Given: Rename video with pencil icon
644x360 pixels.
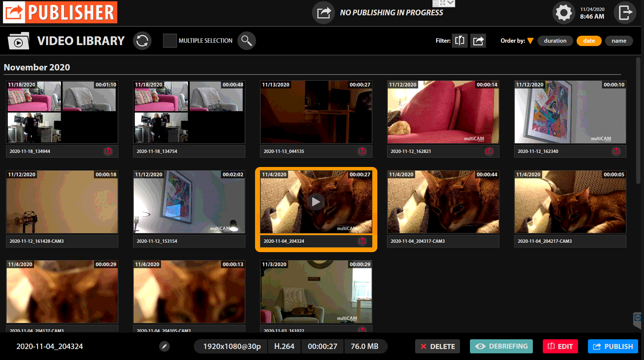Looking at the screenshot, I should [164, 346].
